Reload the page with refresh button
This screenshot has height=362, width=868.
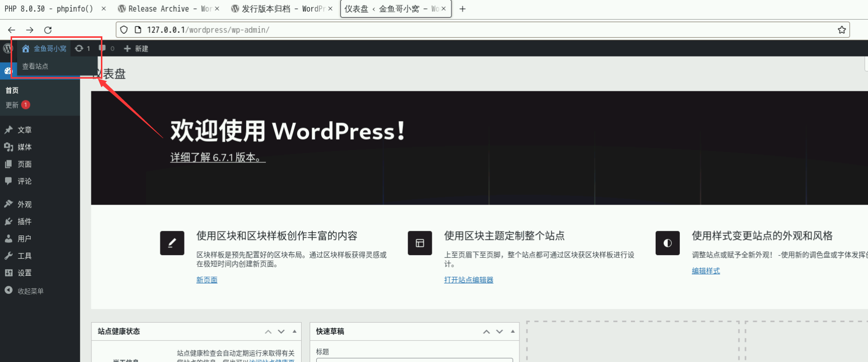click(48, 30)
